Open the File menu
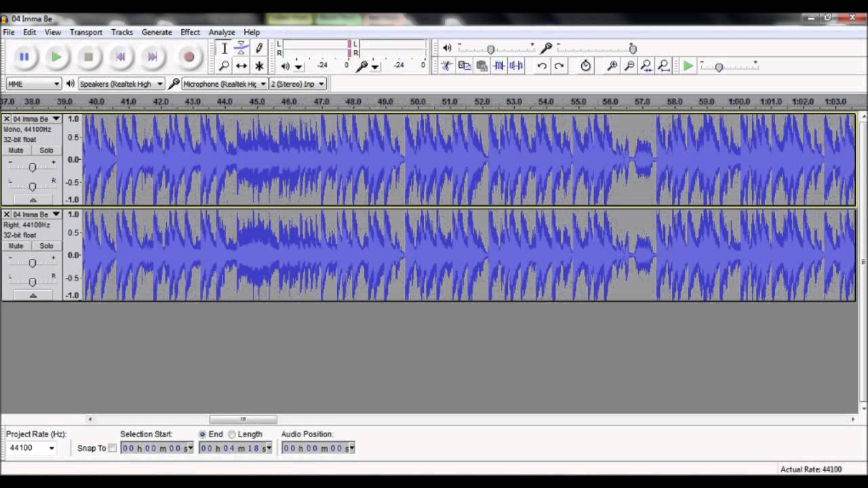Image resolution: width=868 pixels, height=488 pixels. pos(9,32)
